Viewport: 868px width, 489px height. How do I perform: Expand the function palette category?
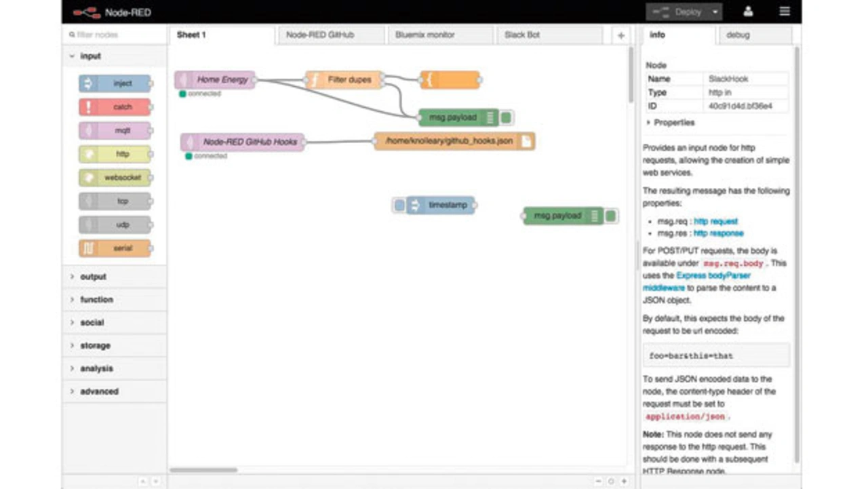coord(114,300)
